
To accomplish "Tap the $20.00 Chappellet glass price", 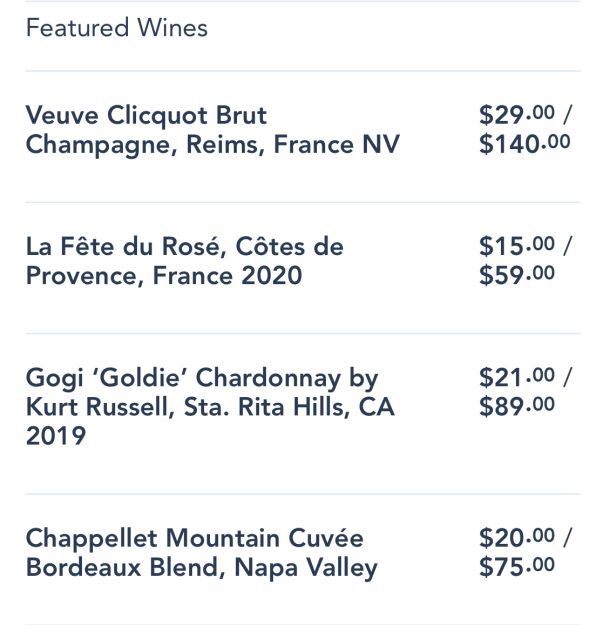I will coord(517,538).
